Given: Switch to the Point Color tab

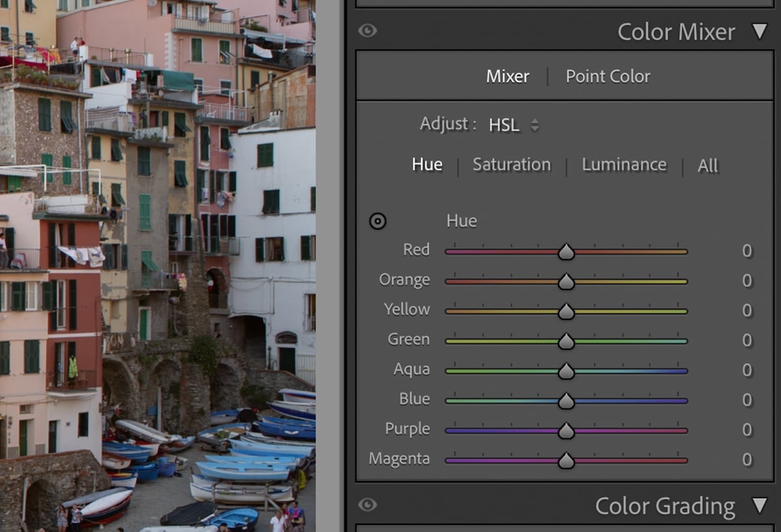Looking at the screenshot, I should pyautogui.click(x=607, y=76).
